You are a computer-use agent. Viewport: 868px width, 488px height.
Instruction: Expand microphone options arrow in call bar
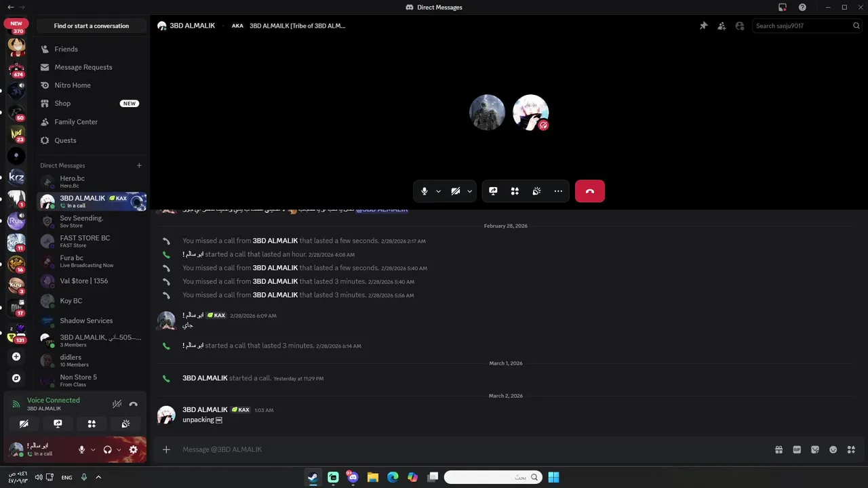[x=438, y=191]
